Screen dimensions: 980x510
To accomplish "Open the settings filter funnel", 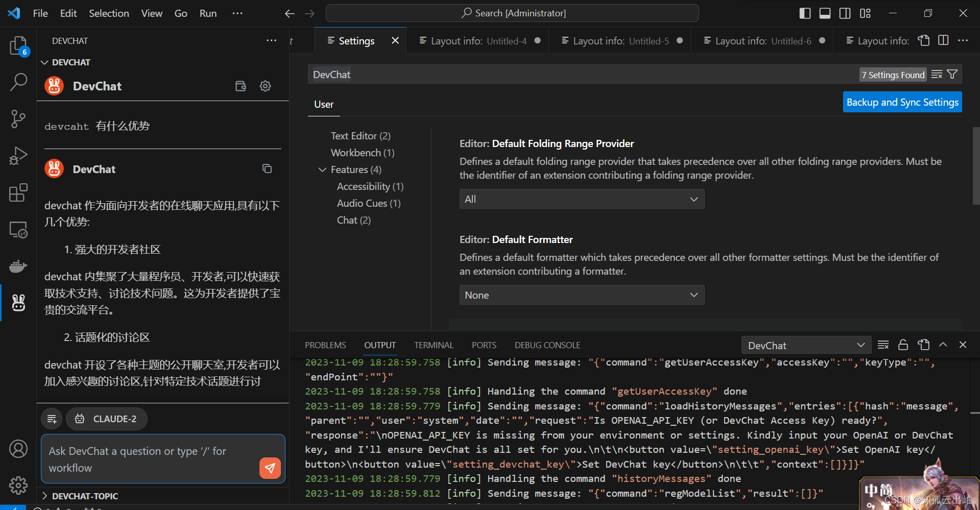I will click(952, 75).
